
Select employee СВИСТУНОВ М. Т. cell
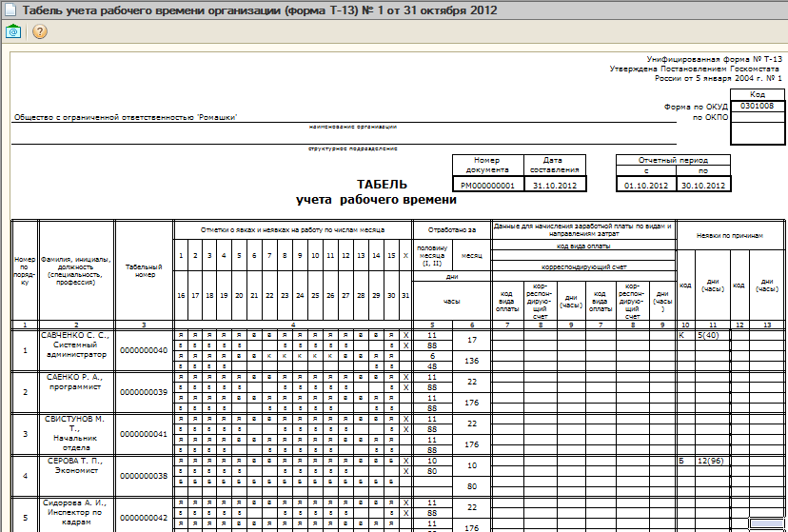pyautogui.click(x=76, y=434)
